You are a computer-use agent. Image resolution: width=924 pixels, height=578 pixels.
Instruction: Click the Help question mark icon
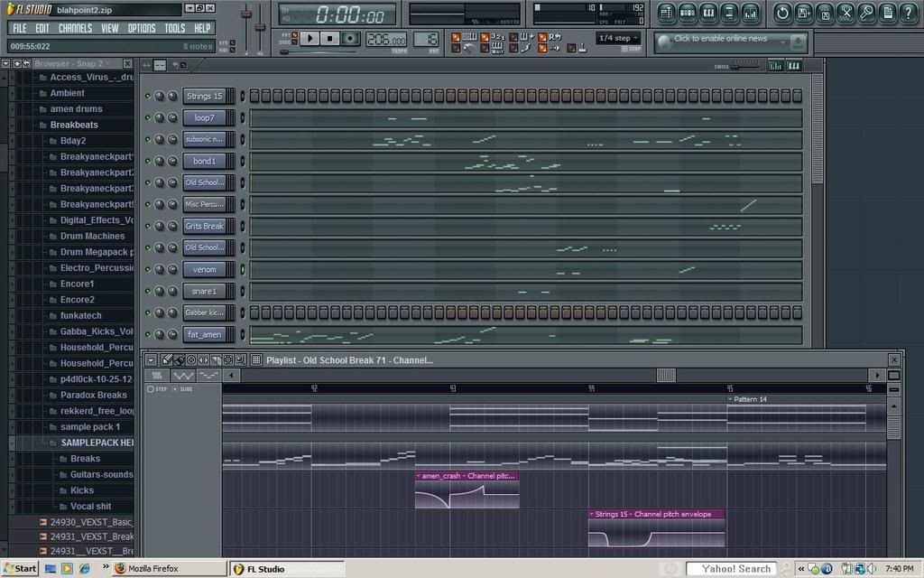pos(910,13)
